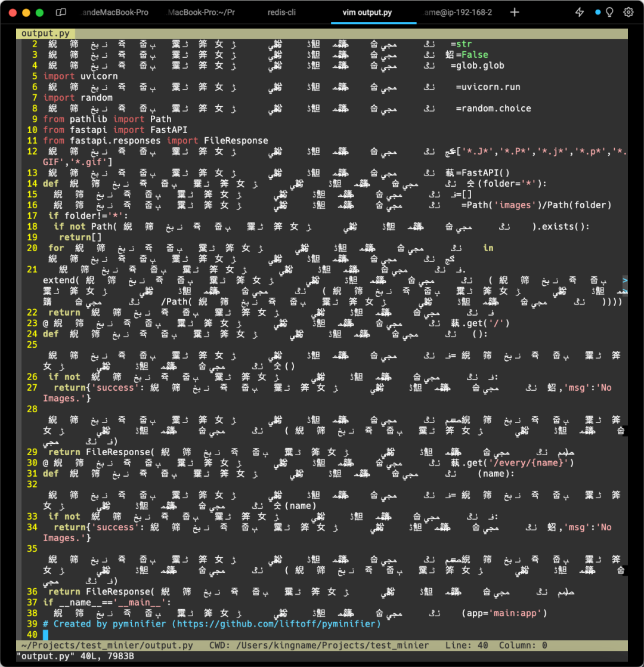Switch to the redis-cli tab
Image resolution: width=644 pixels, height=667 pixels.
(281, 13)
